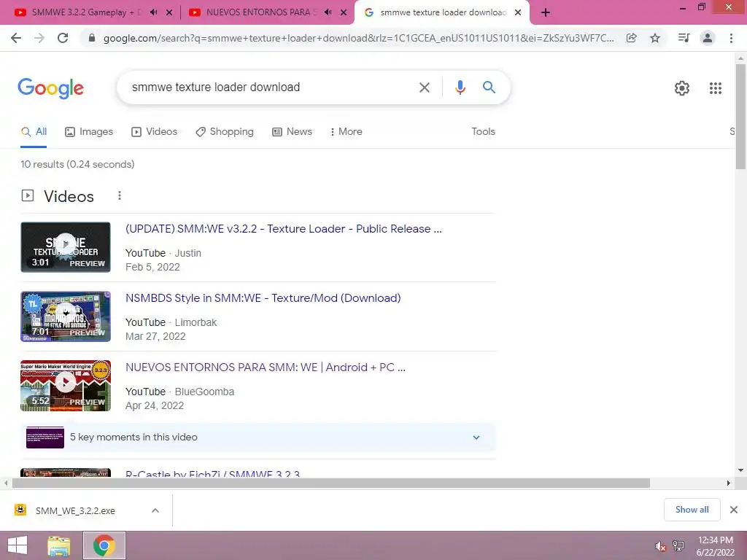The image size is (747, 560).
Task: Open Google quick settings gear
Action: click(682, 88)
